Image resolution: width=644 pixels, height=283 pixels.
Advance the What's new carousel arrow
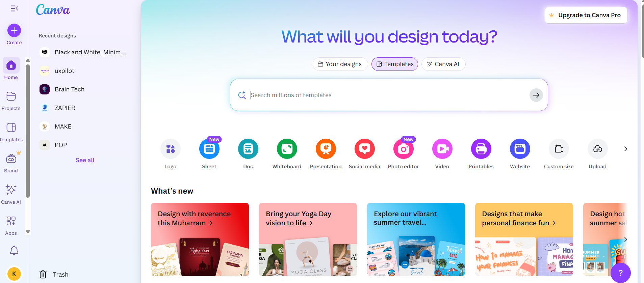click(625, 239)
